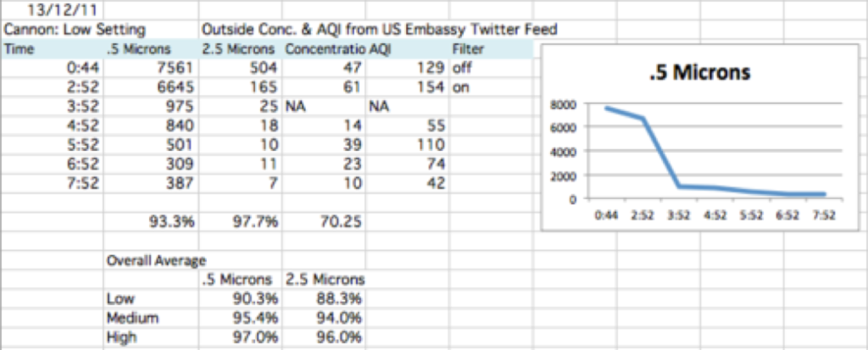
Task: Select the High 97.0% cell
Action: click(x=240, y=338)
